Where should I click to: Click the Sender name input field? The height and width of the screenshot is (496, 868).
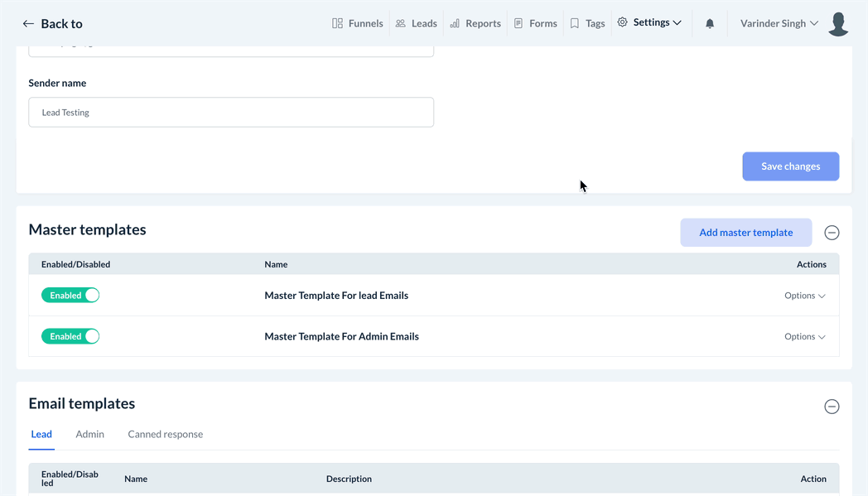point(231,113)
